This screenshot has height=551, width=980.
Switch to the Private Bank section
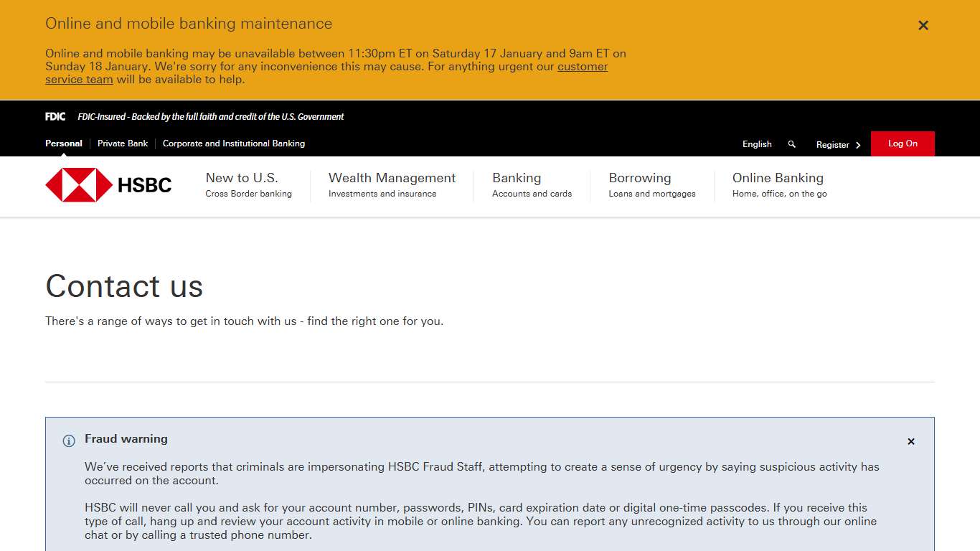(122, 143)
